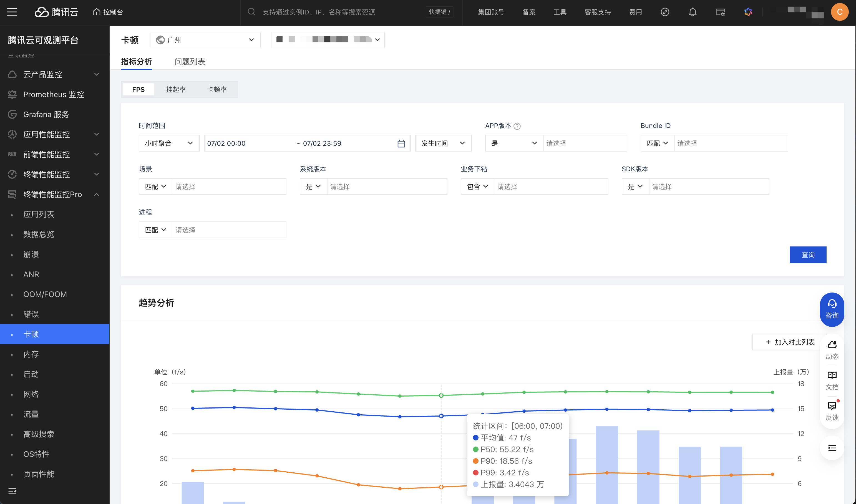The image size is (856, 504).
Task: Select the FPS metric toggle
Action: click(x=138, y=90)
